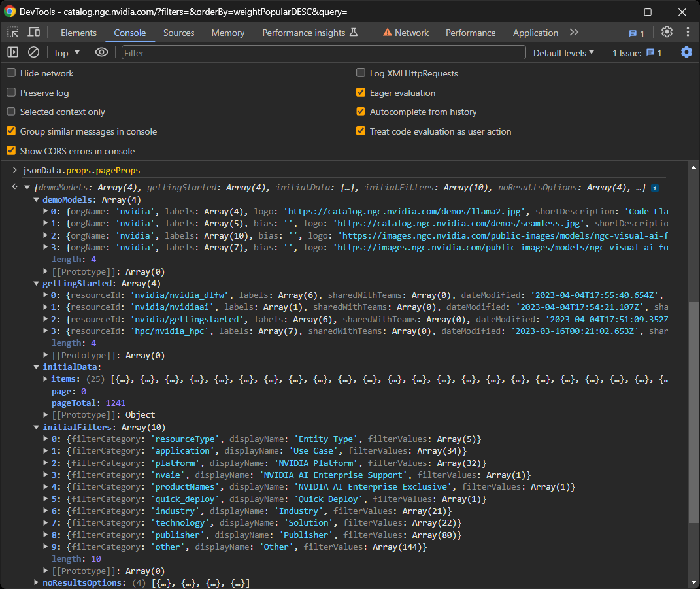Open the Network panel with warning icon
This screenshot has height=589, width=700.
point(405,32)
